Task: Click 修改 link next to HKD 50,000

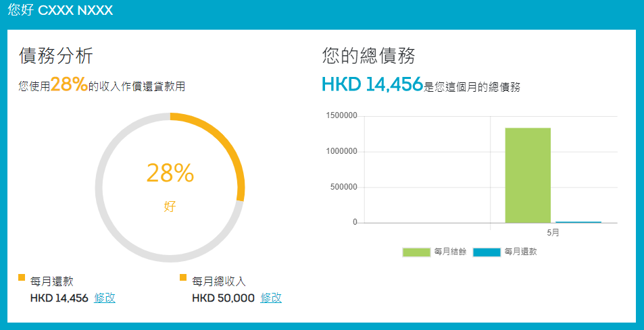Action: click(271, 298)
